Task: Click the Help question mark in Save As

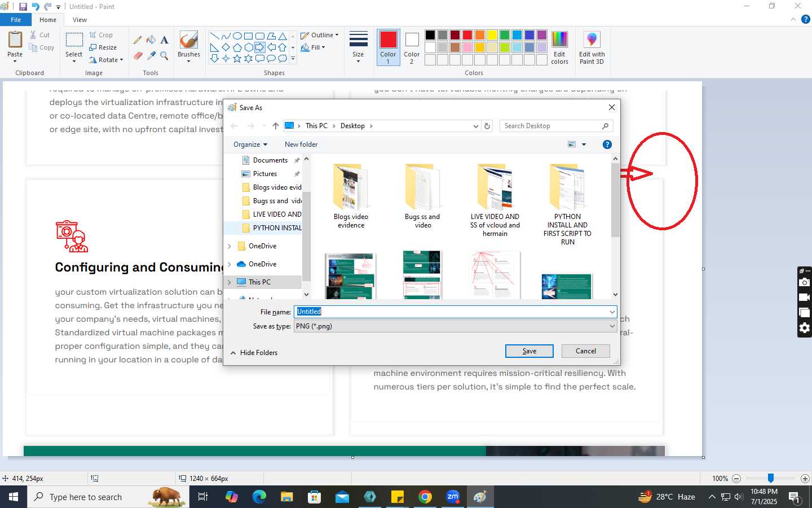Action: tap(607, 144)
